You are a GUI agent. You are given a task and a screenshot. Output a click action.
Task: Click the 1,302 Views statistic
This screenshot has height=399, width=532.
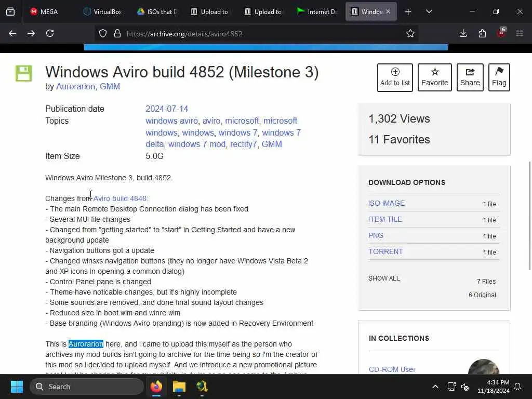(400, 119)
